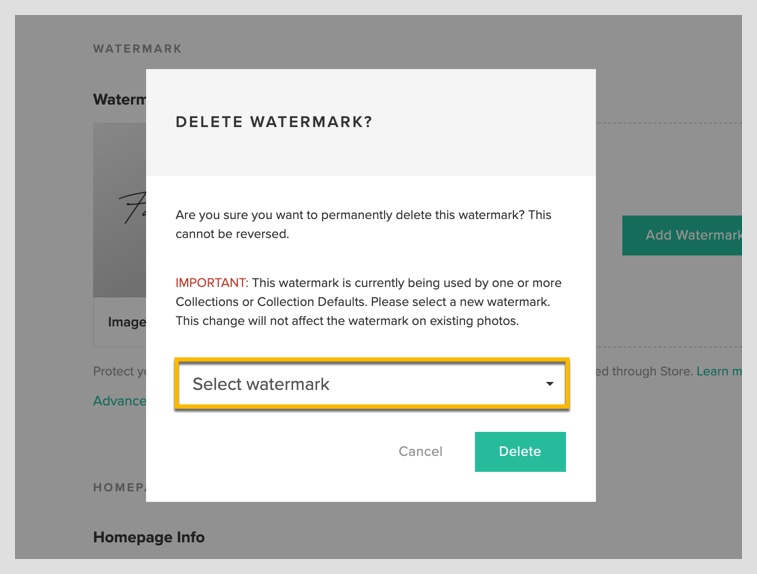Click the 'through Store.' description text
This screenshot has width=757, height=574.
(x=645, y=371)
